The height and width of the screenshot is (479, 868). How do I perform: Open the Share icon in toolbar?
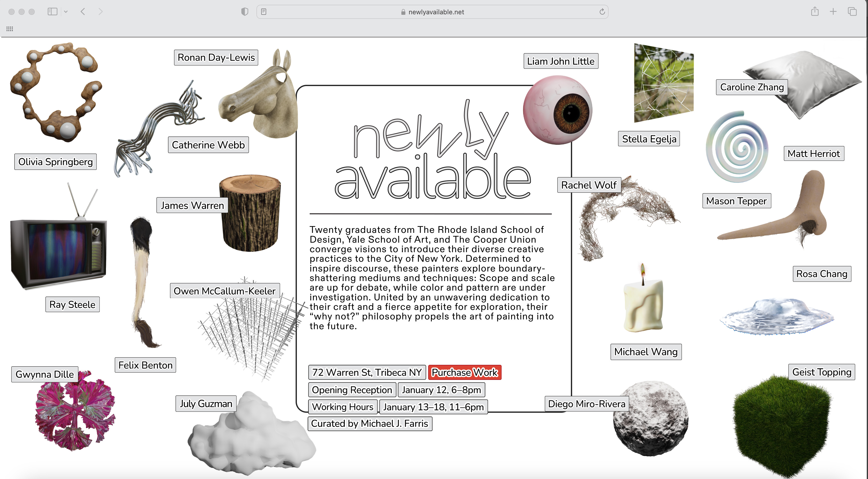tap(815, 12)
